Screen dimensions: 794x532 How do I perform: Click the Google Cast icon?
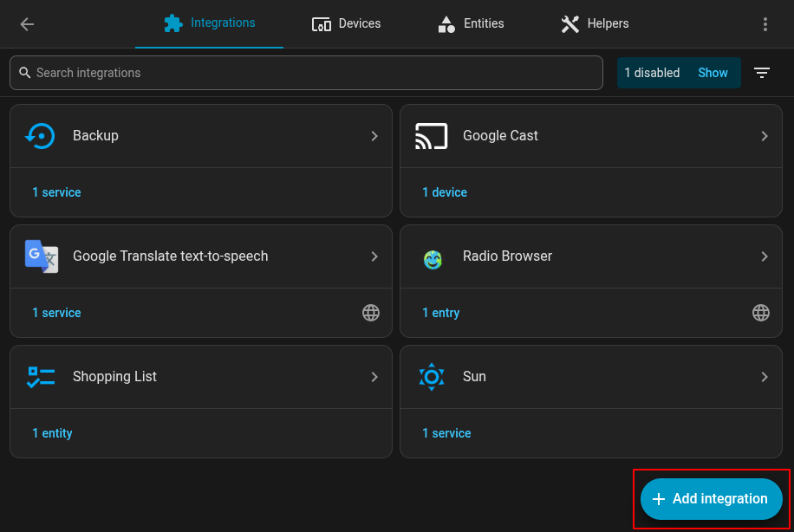432,136
